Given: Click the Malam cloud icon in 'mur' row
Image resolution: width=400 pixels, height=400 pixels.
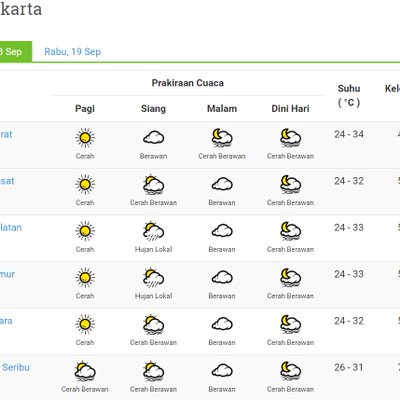Looking at the screenshot, I should pos(222,278).
